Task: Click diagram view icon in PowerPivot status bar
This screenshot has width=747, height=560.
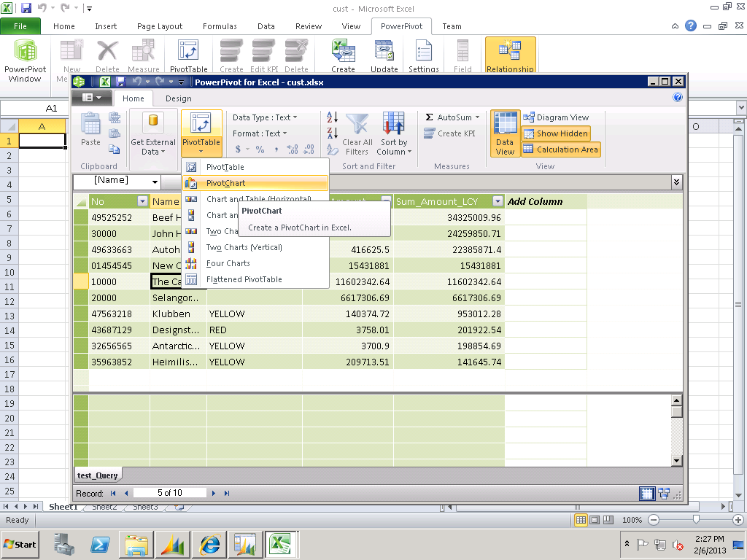Action: [664, 494]
